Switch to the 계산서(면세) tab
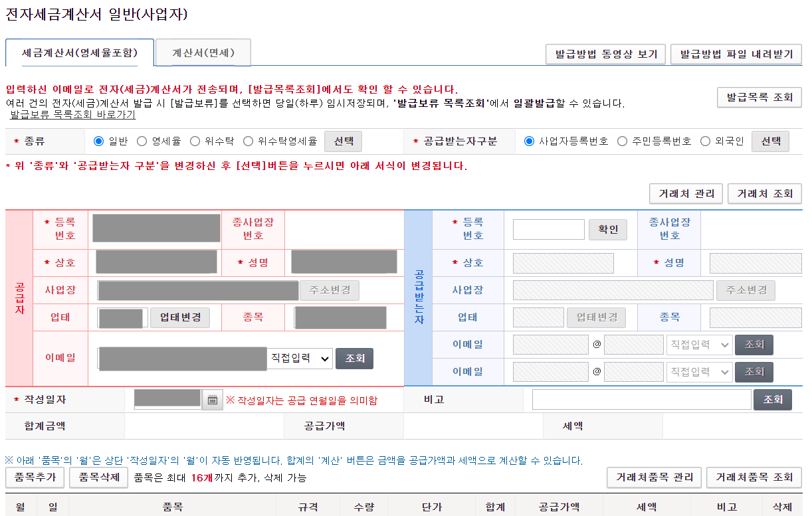This screenshot has width=812, height=516. pos(203,52)
